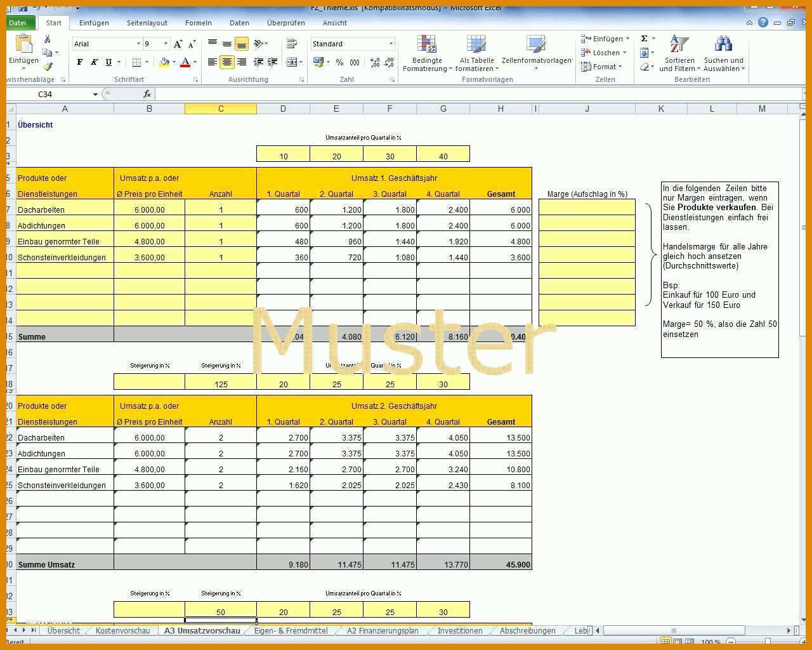The height and width of the screenshot is (650, 812).
Task: Align text left
Action: (x=213, y=62)
